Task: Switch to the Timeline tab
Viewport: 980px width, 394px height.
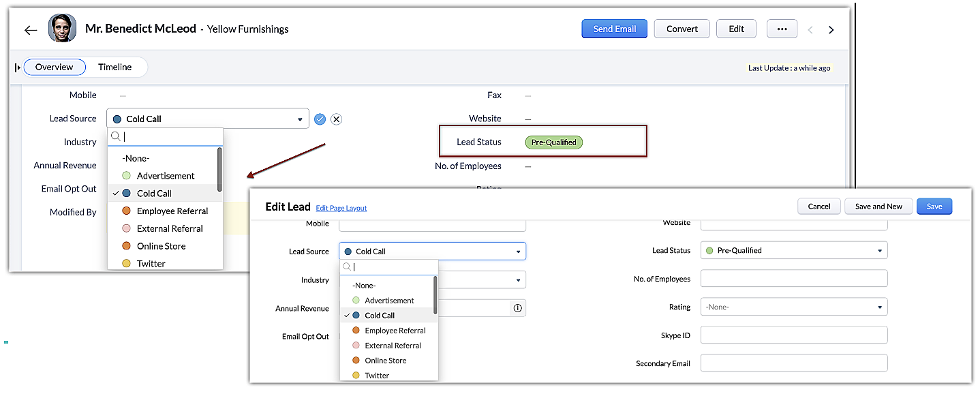Action: pos(114,67)
